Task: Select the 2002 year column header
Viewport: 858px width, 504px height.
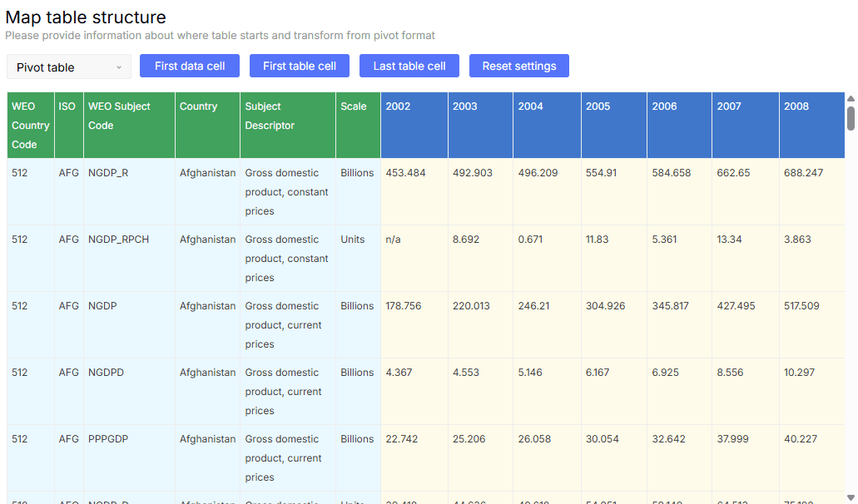Action: 414,126
